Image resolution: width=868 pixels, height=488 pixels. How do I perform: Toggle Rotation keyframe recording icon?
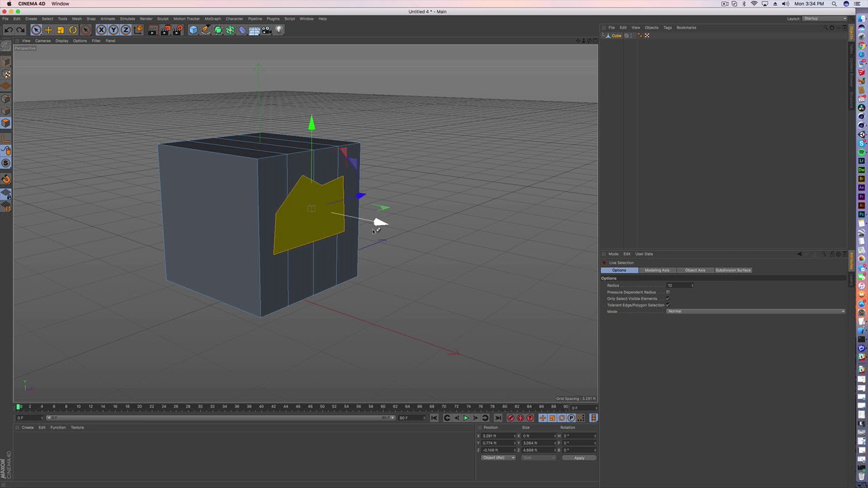coord(561,418)
